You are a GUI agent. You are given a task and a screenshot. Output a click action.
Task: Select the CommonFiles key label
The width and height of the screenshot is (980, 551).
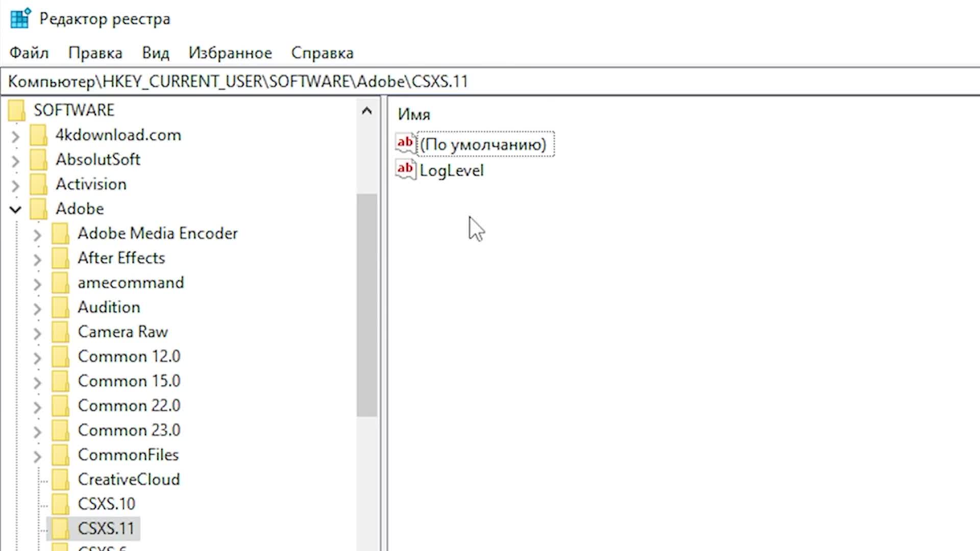(x=128, y=455)
